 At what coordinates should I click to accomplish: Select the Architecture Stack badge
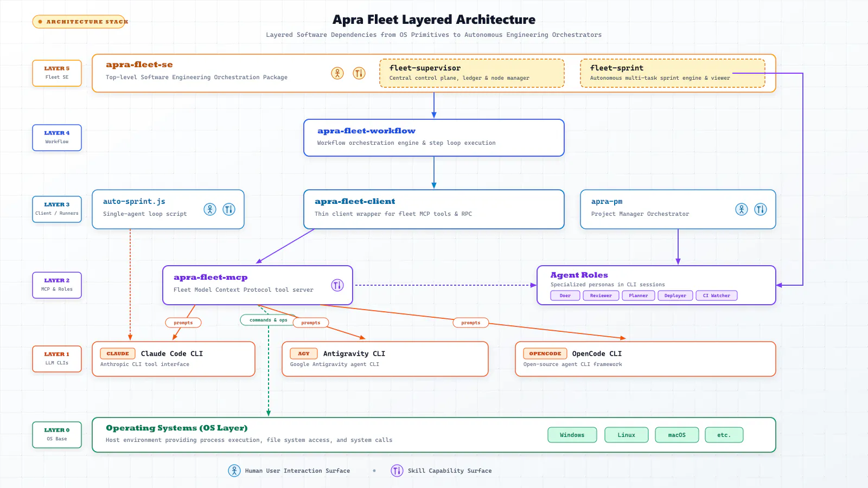[x=79, y=22]
